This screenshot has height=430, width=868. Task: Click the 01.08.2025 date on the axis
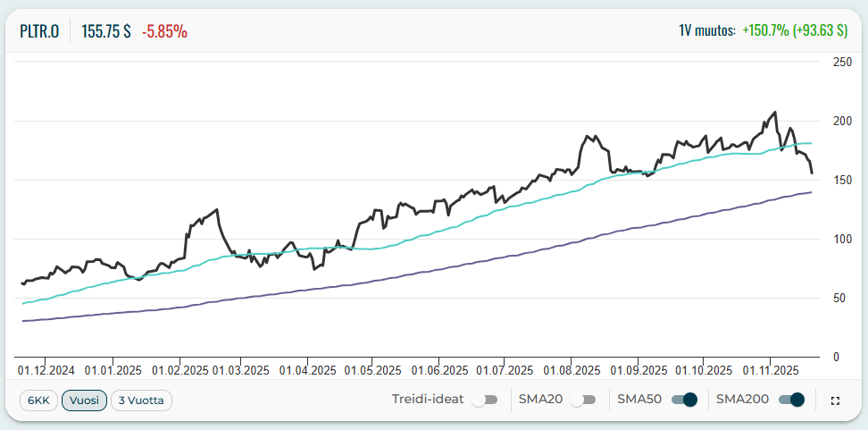tap(574, 369)
